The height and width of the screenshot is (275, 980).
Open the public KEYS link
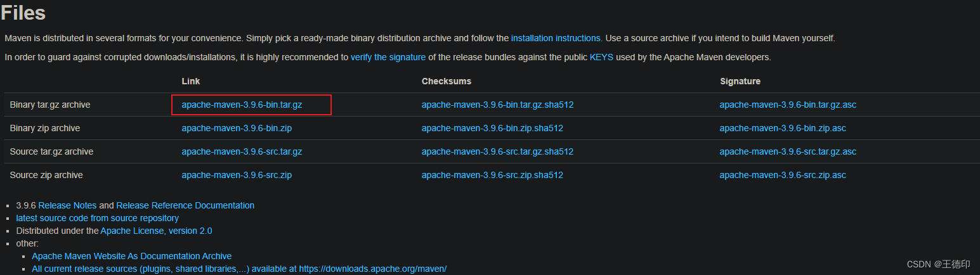pos(601,57)
